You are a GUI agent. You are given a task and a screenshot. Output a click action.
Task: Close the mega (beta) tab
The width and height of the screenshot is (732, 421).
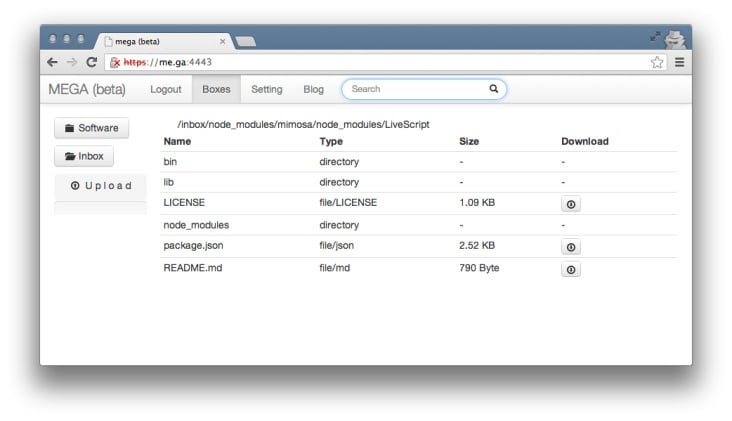click(x=223, y=42)
